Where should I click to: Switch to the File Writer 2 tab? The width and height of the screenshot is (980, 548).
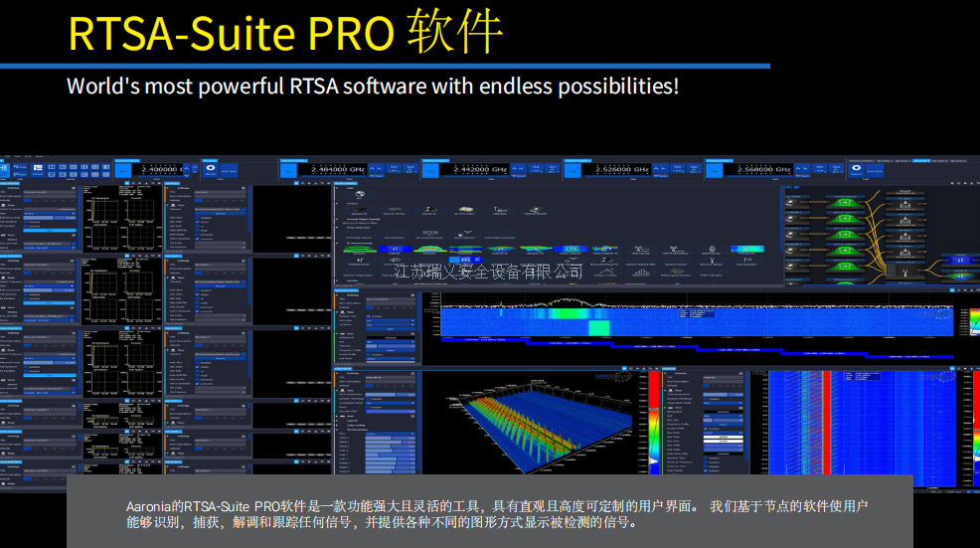885,161
